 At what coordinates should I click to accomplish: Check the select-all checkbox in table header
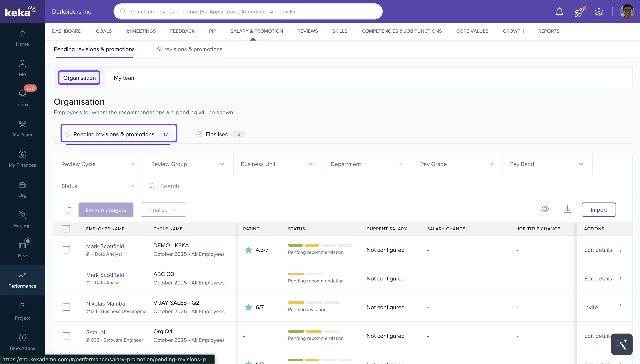[x=66, y=228]
